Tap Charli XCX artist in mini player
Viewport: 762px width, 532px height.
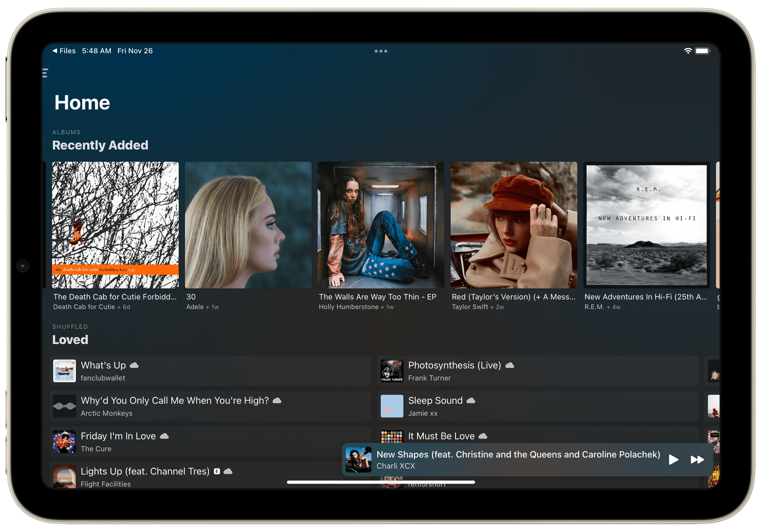[396, 466]
